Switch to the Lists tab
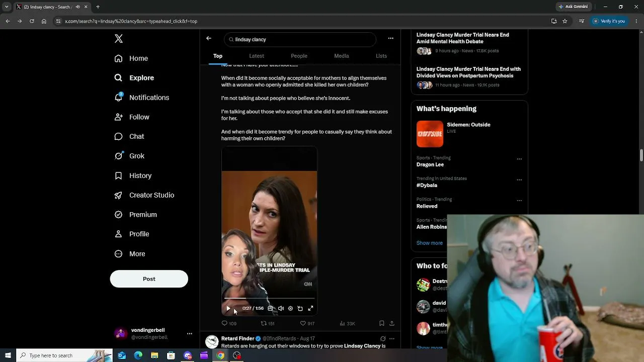644x362 pixels. [381, 56]
